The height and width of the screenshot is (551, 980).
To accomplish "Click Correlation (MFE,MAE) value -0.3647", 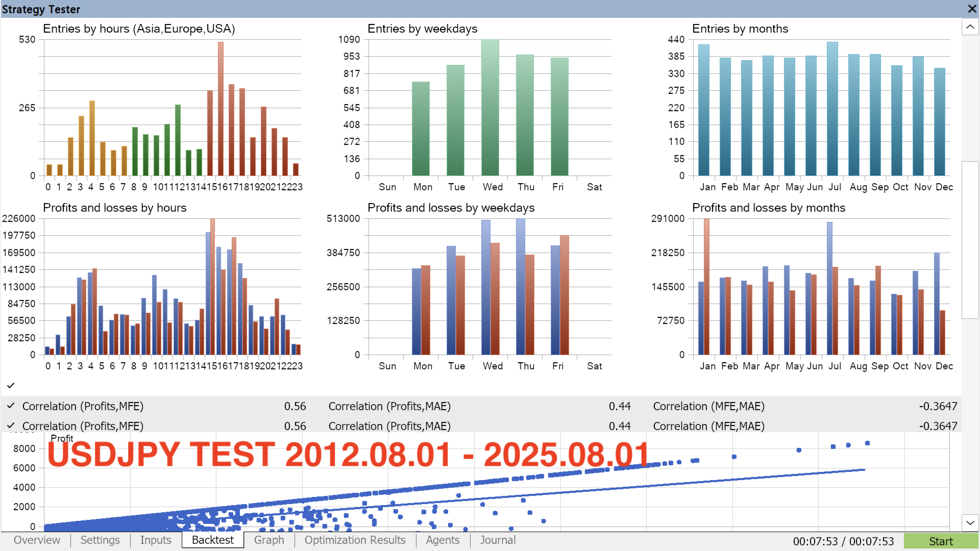I will pos(938,407).
